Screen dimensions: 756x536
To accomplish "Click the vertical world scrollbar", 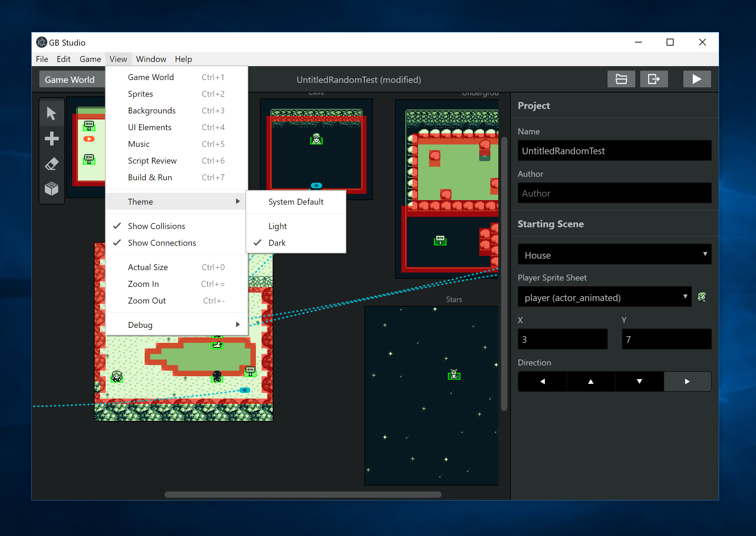I will (504, 274).
